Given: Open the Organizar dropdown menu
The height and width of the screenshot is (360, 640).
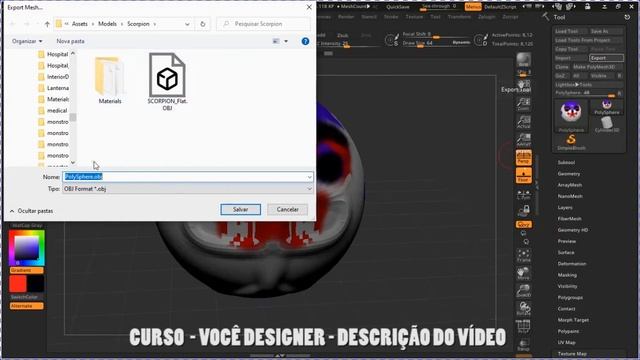Looking at the screenshot, I should point(27,41).
